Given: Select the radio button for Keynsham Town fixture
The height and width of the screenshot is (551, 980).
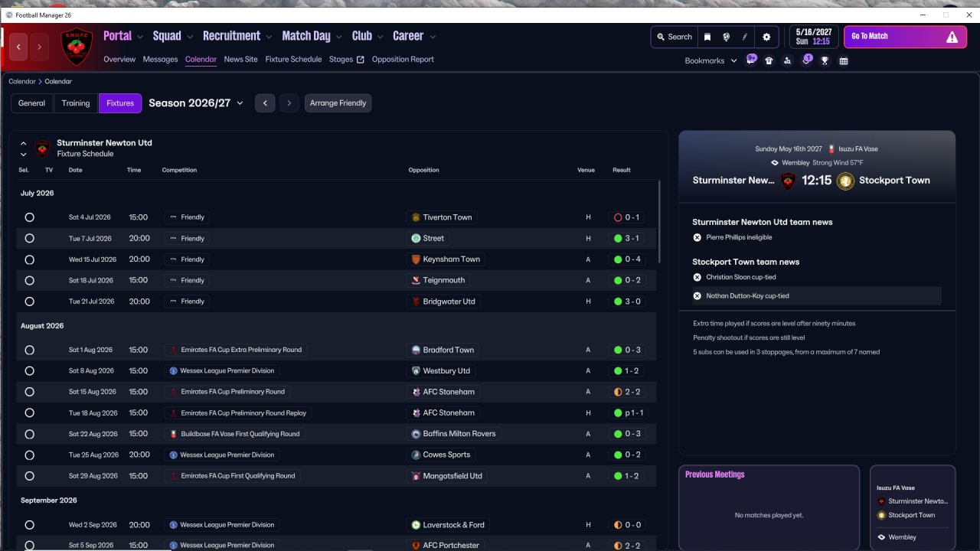Looking at the screenshot, I should [x=29, y=259].
